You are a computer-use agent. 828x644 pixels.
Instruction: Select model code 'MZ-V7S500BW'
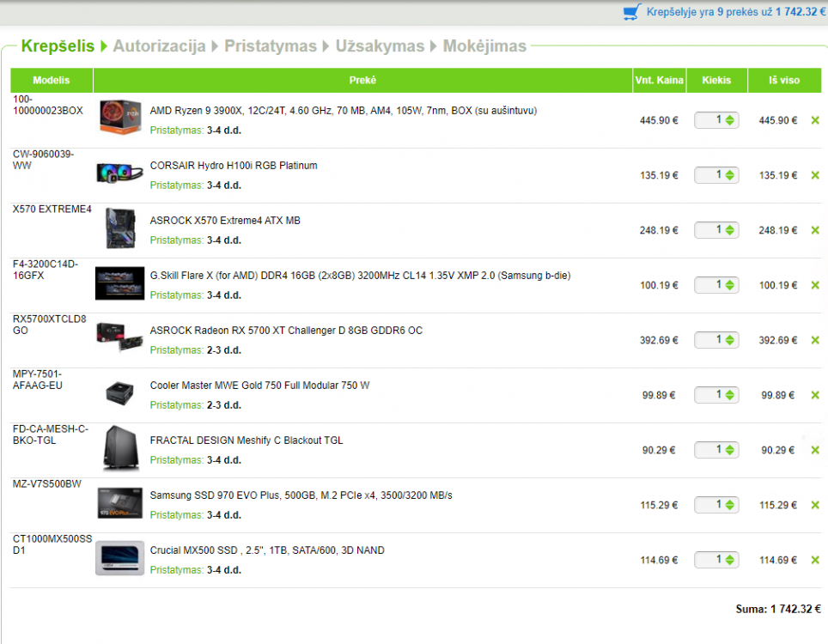point(47,484)
